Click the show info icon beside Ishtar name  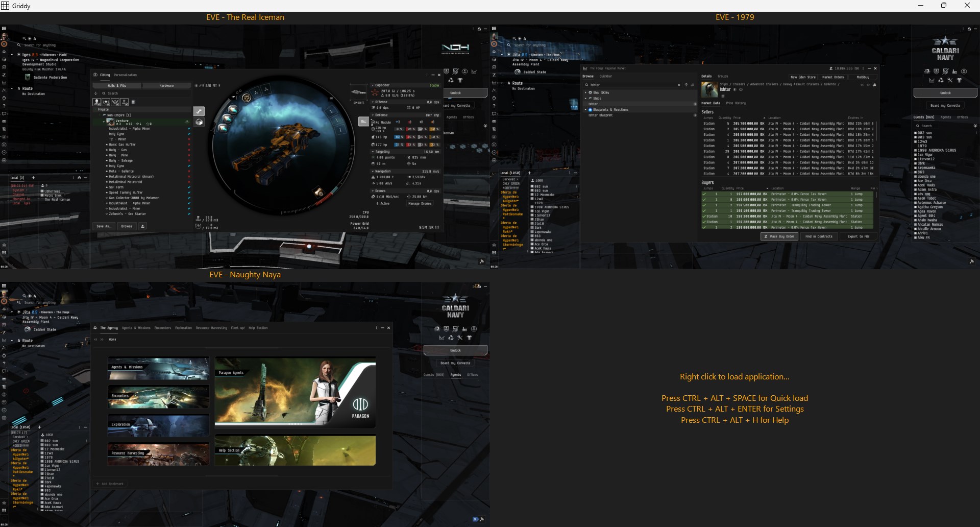[x=735, y=89]
